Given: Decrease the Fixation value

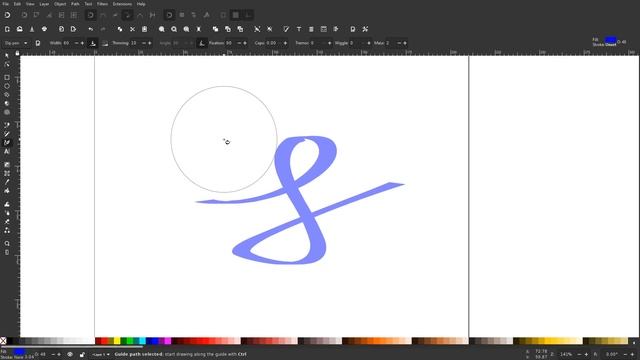Looking at the screenshot, I should (x=239, y=43).
